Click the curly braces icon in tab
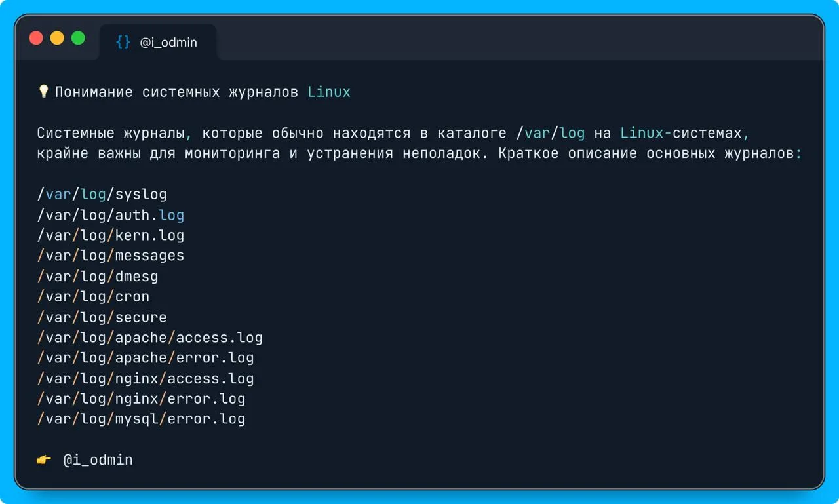839x504 pixels. (x=123, y=43)
